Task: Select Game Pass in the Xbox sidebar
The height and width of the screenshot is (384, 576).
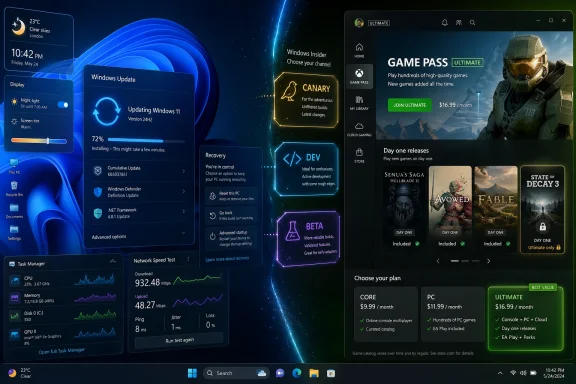Action: pos(359,76)
